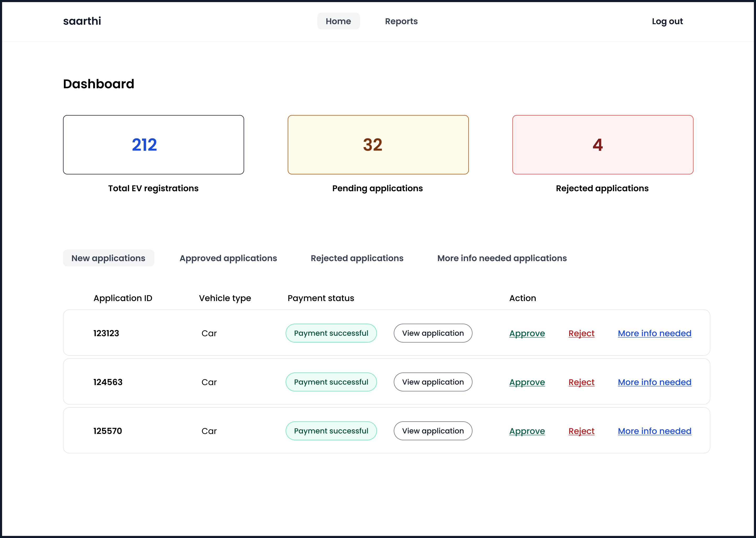Open More info needed applications tab
Image resolution: width=756 pixels, height=538 pixels.
pos(502,258)
